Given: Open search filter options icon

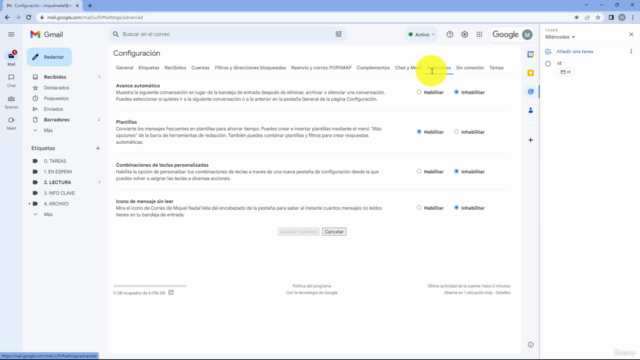Looking at the screenshot, I should (x=338, y=34).
